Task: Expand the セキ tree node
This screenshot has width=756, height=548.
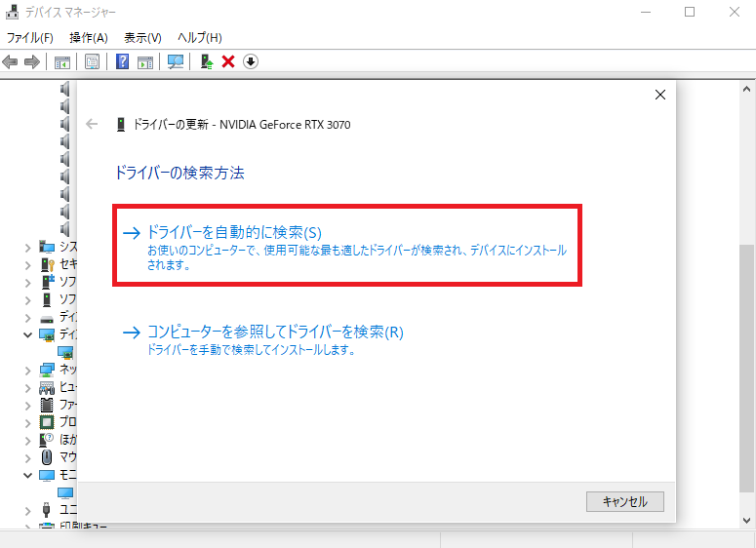Action: pyautogui.click(x=28, y=265)
